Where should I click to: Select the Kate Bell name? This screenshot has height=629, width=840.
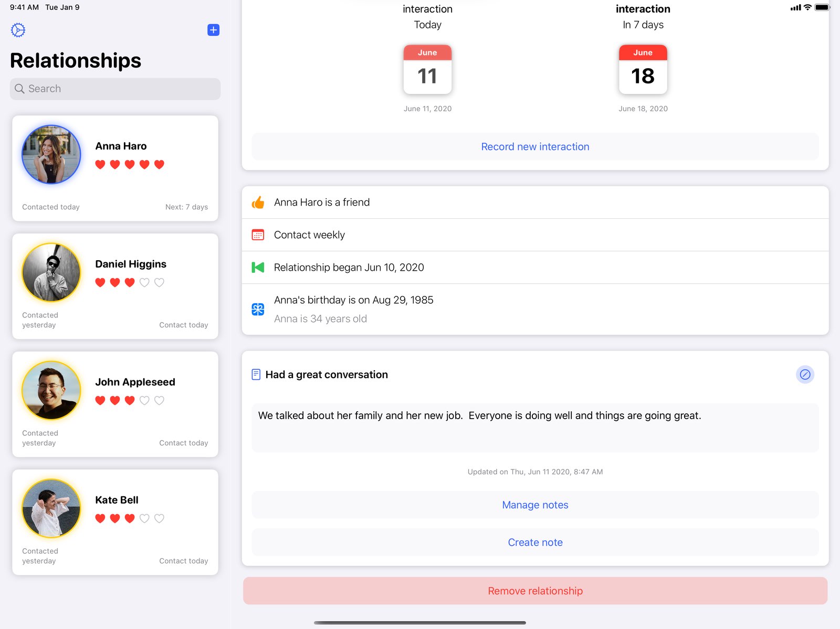(117, 500)
